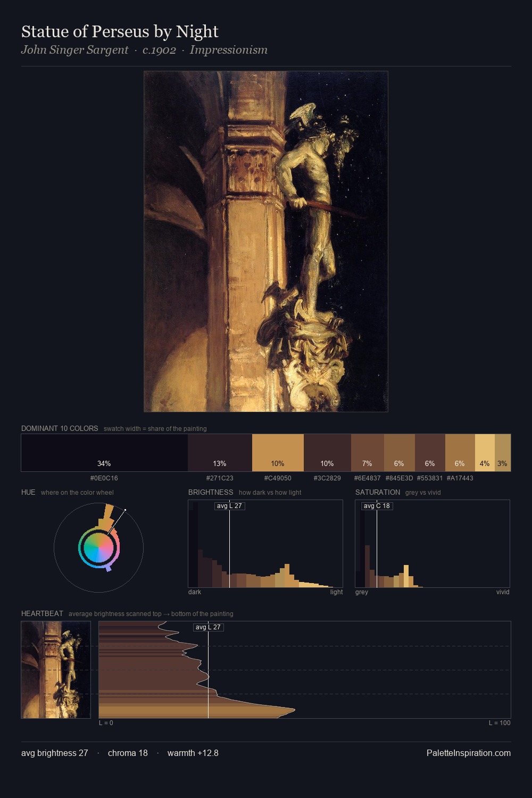
Task: Select the 34% near-black swatch
Action: [104, 453]
